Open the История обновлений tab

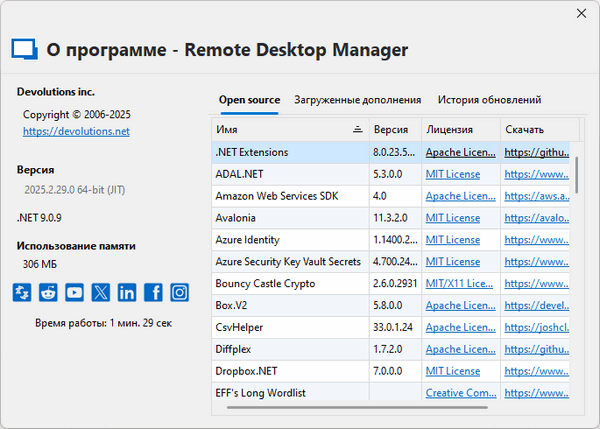488,100
